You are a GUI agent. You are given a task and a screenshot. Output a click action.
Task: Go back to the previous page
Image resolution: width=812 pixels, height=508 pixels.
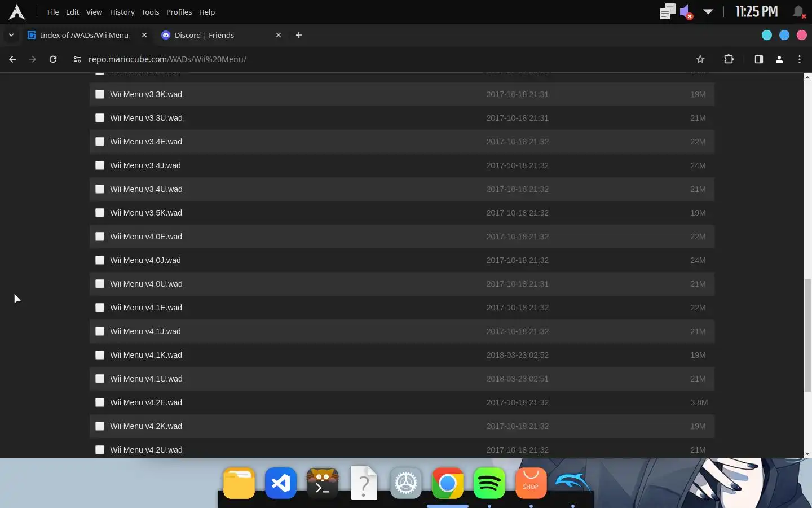12,59
